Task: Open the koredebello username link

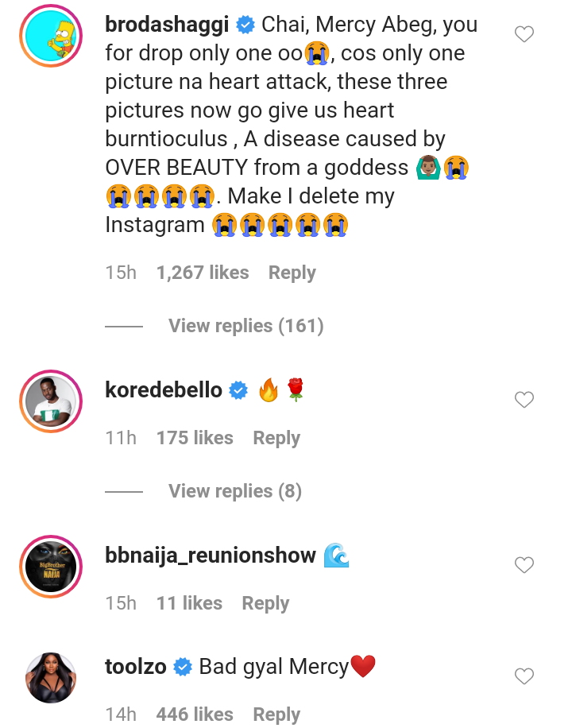Action: (x=164, y=390)
